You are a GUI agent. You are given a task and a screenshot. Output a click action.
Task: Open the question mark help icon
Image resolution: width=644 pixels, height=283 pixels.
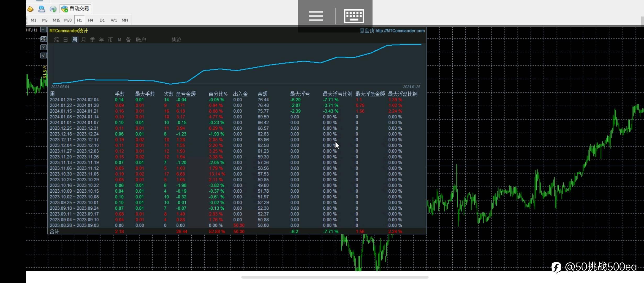click(x=43, y=47)
